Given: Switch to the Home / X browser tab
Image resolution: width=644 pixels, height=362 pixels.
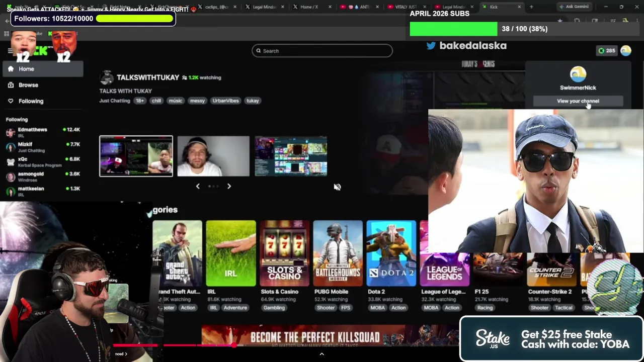Looking at the screenshot, I should point(309,7).
